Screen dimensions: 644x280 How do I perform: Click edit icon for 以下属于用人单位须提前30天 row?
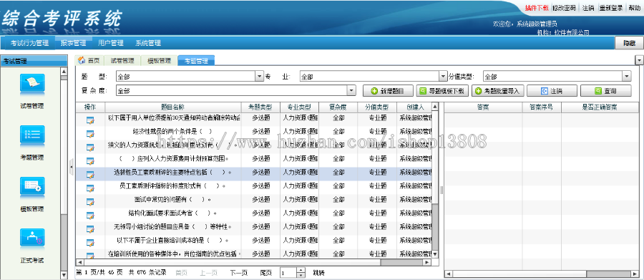pos(90,120)
